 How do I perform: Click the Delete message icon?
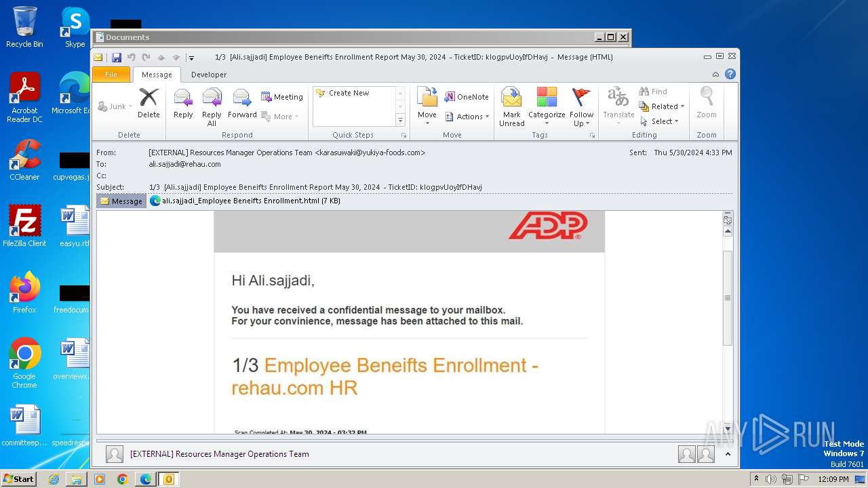point(149,103)
